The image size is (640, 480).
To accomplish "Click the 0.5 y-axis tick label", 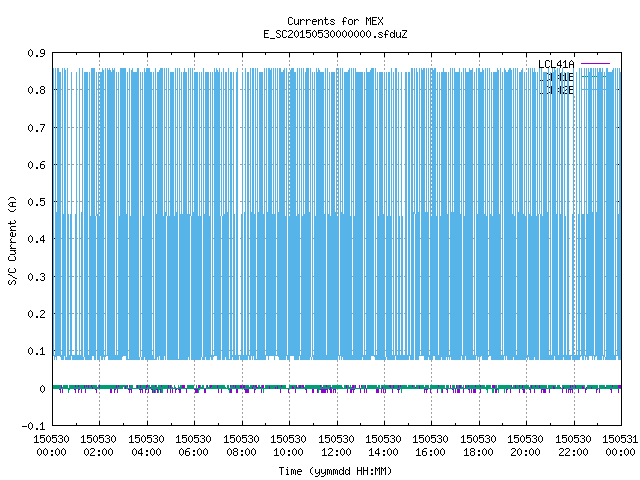I will (36, 202).
